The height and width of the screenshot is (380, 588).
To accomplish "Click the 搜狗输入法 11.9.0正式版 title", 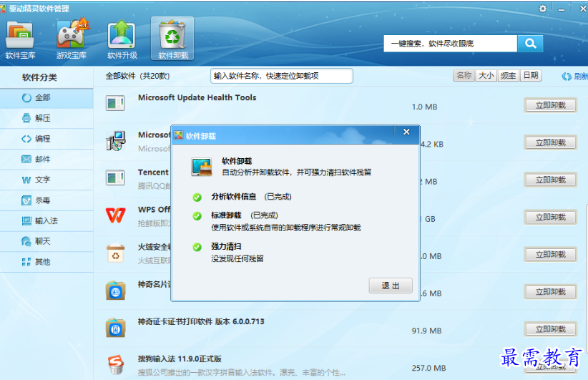I will pos(180,359).
